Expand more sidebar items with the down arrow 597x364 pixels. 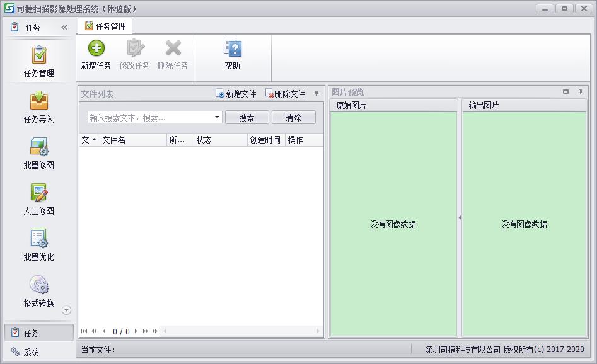point(66,310)
